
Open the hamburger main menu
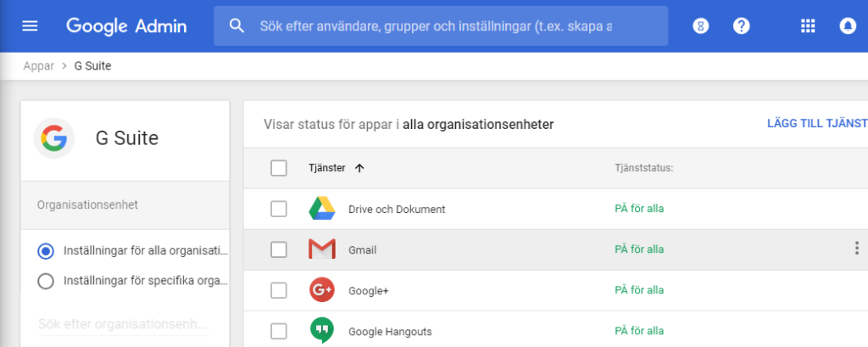click(31, 25)
